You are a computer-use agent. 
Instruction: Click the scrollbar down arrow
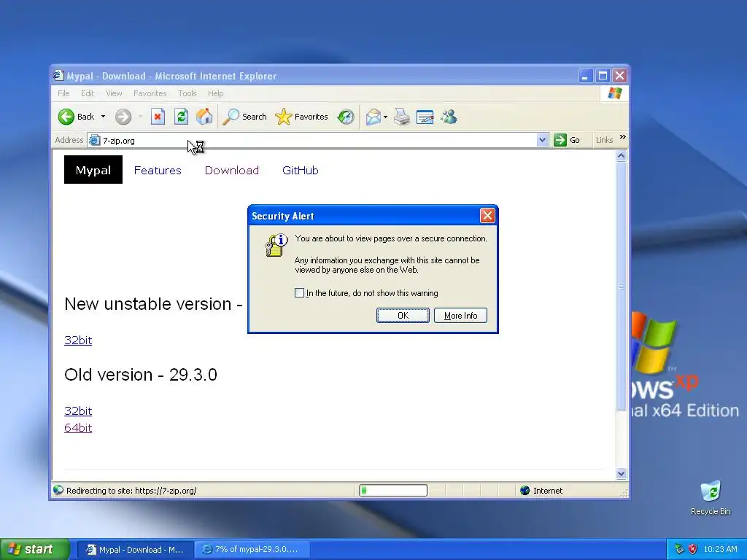[x=621, y=473]
